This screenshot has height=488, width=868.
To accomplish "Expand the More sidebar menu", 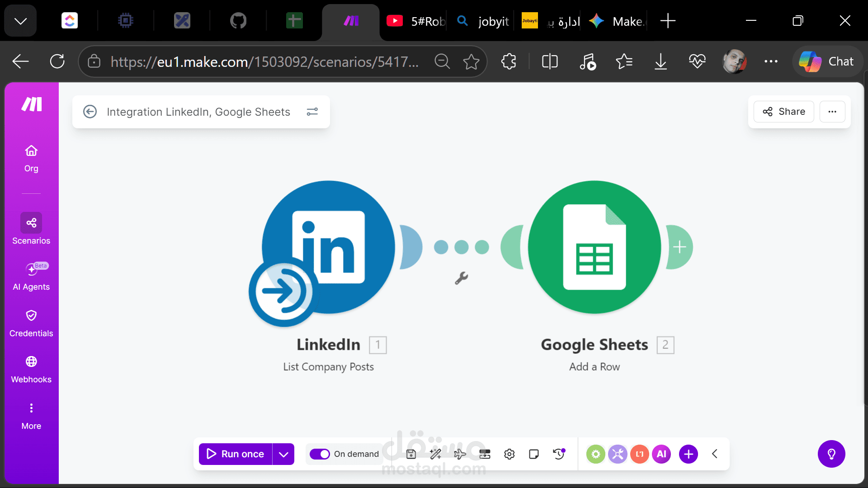I will [31, 416].
